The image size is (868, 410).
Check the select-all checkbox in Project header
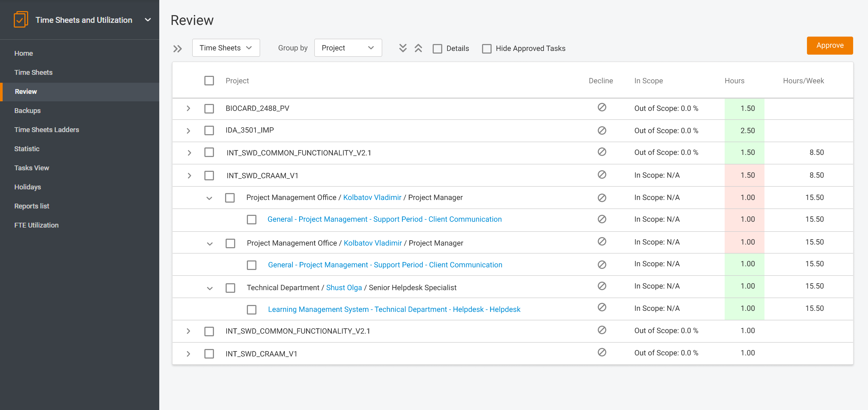[x=209, y=81]
